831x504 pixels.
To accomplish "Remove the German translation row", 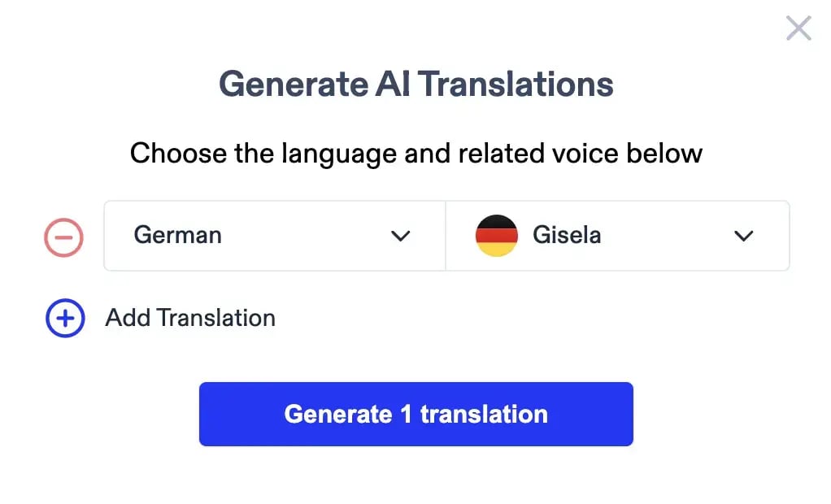I will pyautogui.click(x=63, y=237).
